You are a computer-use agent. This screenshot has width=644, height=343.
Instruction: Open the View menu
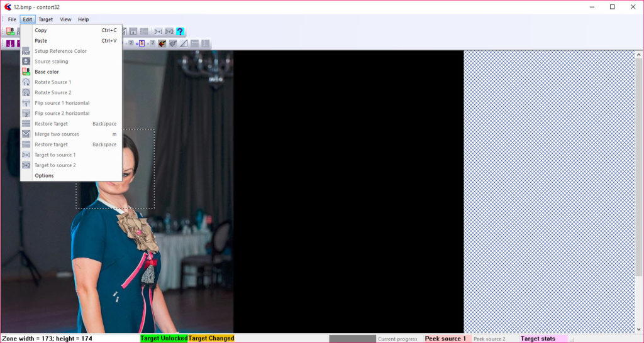(x=65, y=19)
